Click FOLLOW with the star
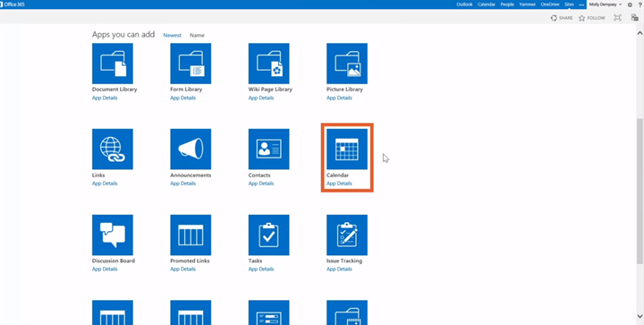Screen dimensions: 644x325 tap(591, 18)
